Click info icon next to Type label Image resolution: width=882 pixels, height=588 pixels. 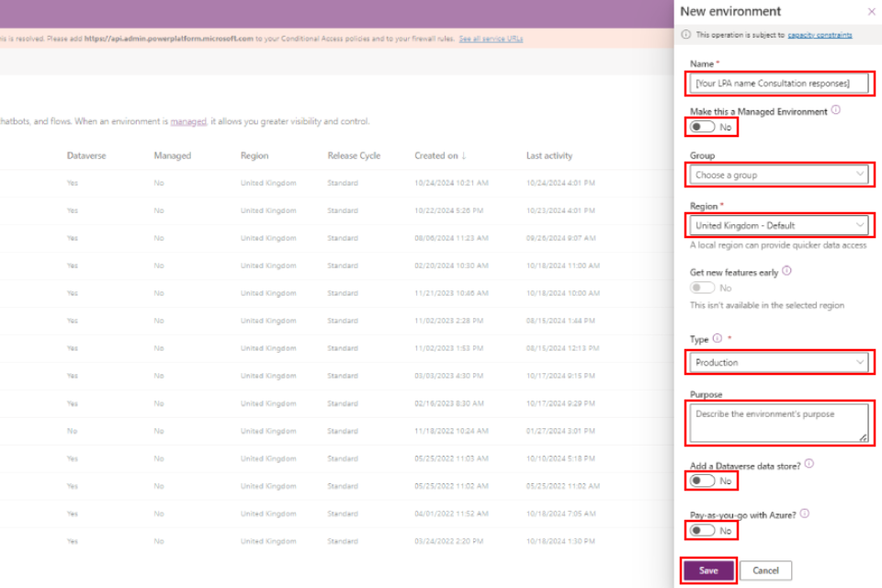click(x=718, y=338)
